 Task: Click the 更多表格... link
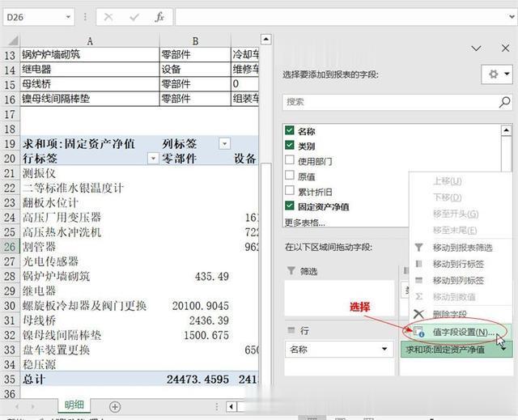pyautogui.click(x=304, y=223)
